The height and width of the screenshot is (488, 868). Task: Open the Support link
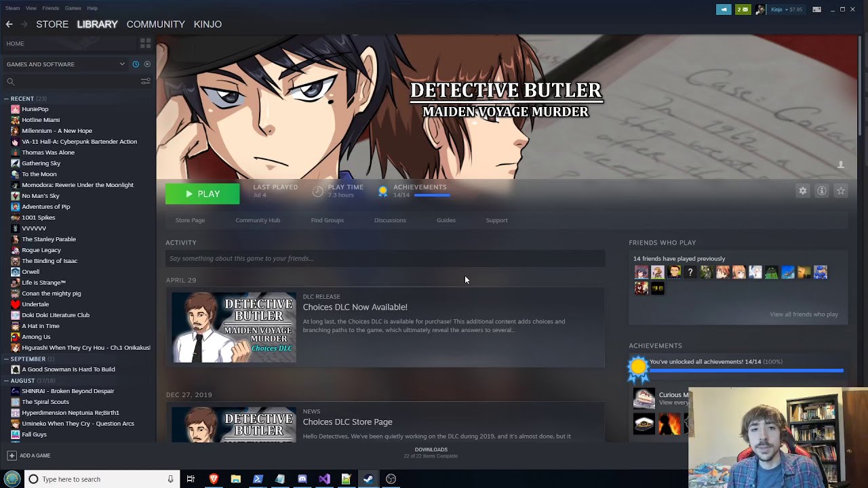tap(496, 220)
